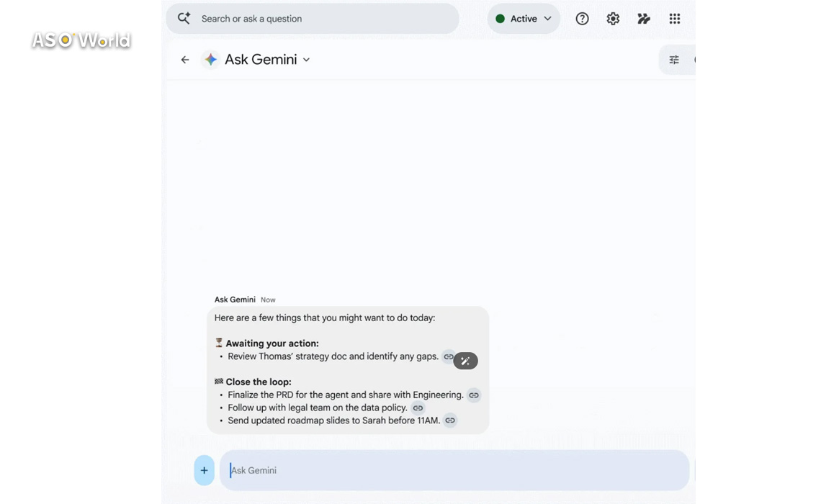Click the sparkle search icon in search bar
Screen dimensions: 821x504
(184, 19)
